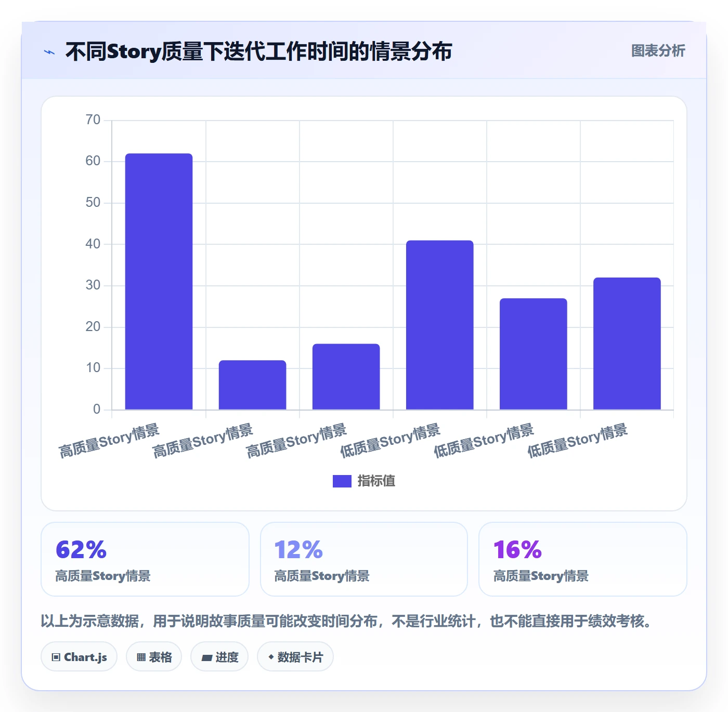Click the y-axis label 20
The width and height of the screenshot is (728, 712).
click(93, 327)
